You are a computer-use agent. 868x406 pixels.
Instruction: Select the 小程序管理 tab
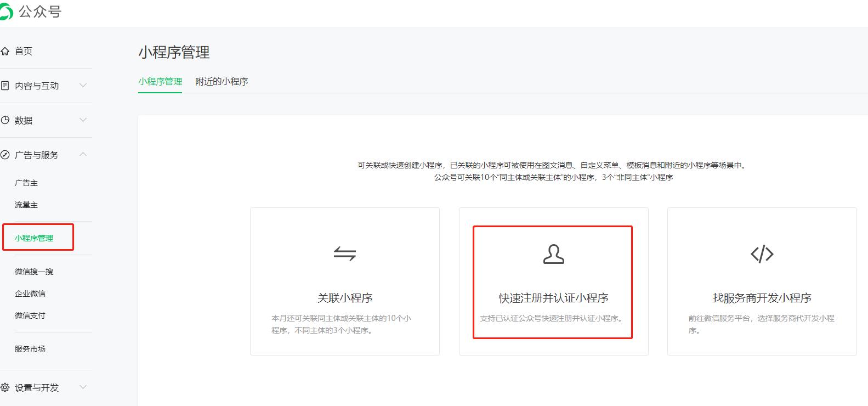click(160, 81)
